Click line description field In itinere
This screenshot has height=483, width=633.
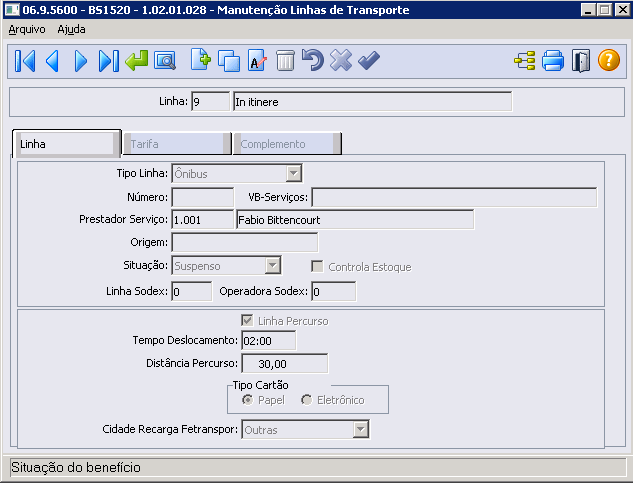(373, 101)
